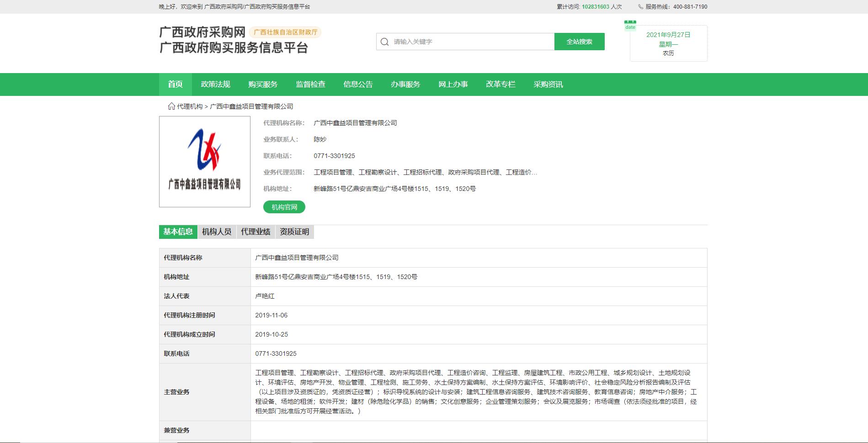
Task: Open the 采购资讯 menu
Action: coord(548,84)
